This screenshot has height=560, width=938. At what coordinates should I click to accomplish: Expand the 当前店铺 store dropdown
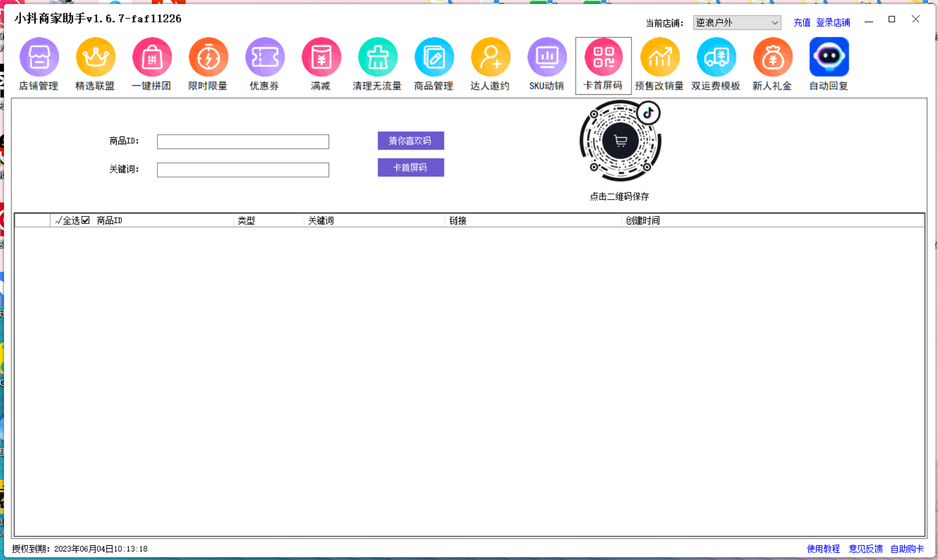coord(737,23)
